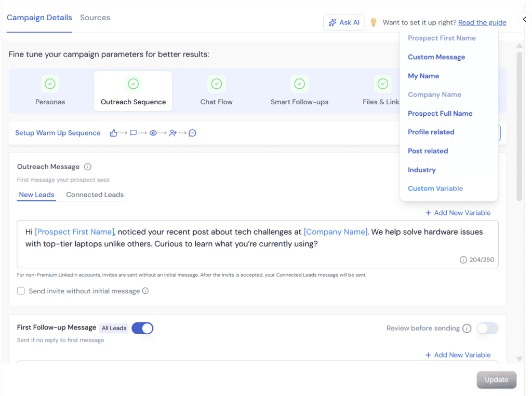
Task: Click the info icon beside Outreach Message
Action: 88,167
